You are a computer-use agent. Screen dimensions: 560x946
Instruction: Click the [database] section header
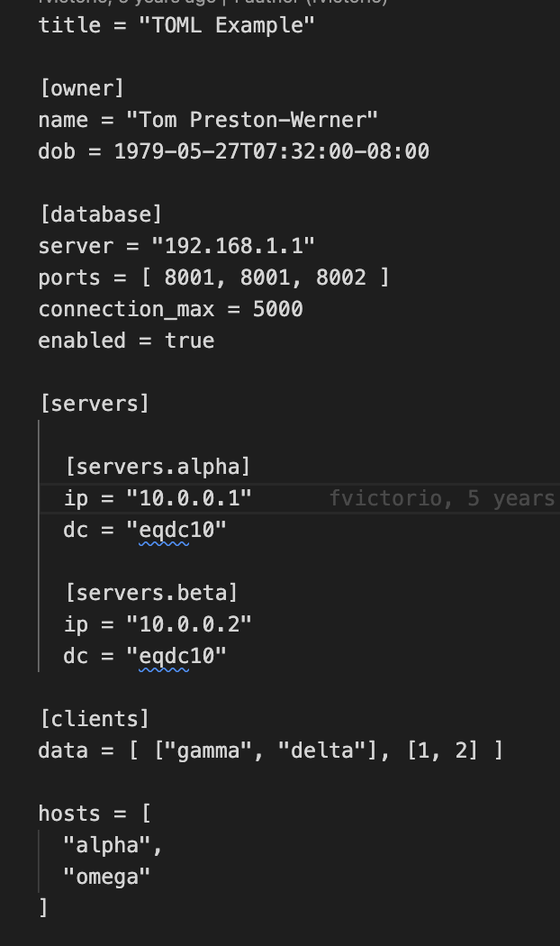tap(101, 214)
